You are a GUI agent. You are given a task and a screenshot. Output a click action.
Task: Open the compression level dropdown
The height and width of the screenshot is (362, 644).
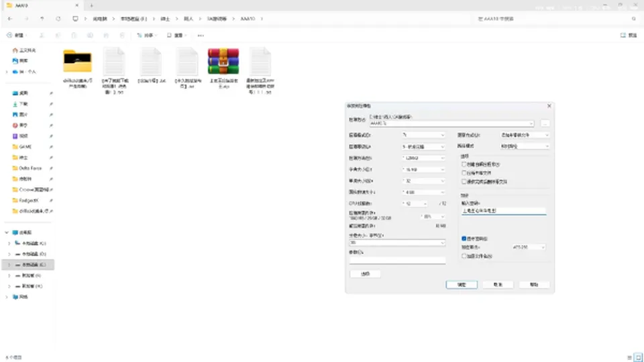423,147
